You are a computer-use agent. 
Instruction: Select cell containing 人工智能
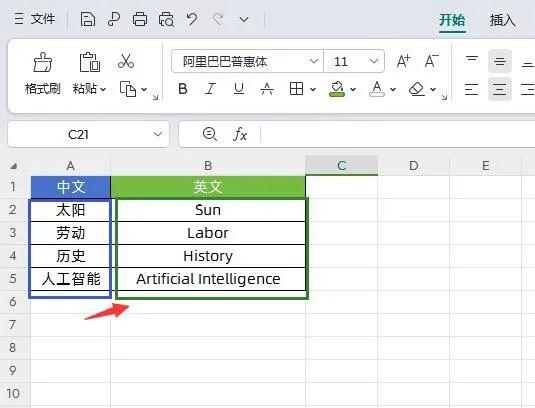coord(71,279)
